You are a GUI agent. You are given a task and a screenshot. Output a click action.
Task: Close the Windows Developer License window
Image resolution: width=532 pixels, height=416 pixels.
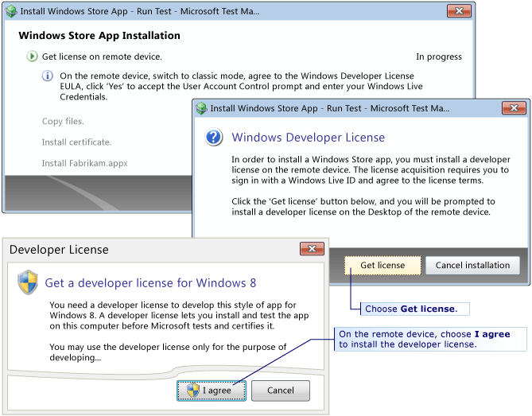click(x=514, y=108)
